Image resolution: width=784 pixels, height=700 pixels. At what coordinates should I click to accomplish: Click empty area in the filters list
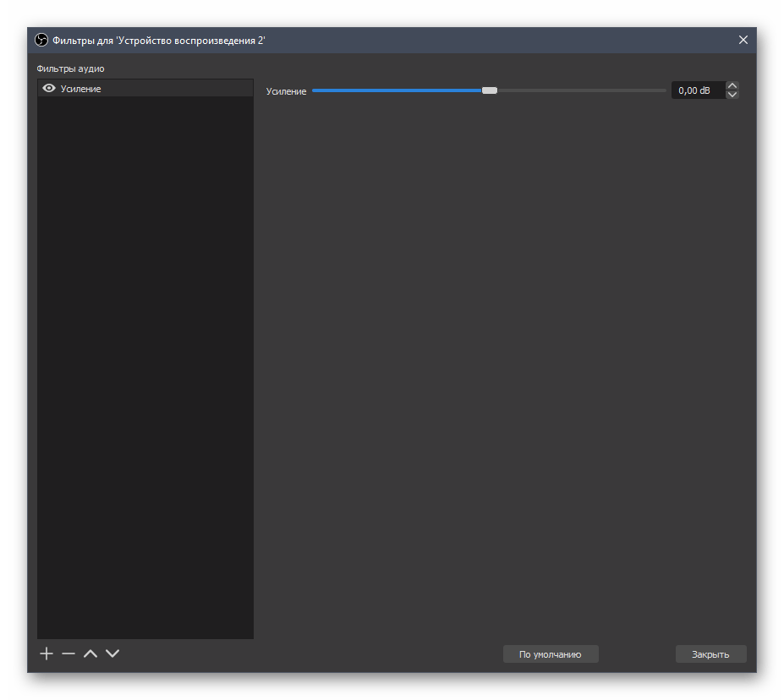[x=145, y=364]
